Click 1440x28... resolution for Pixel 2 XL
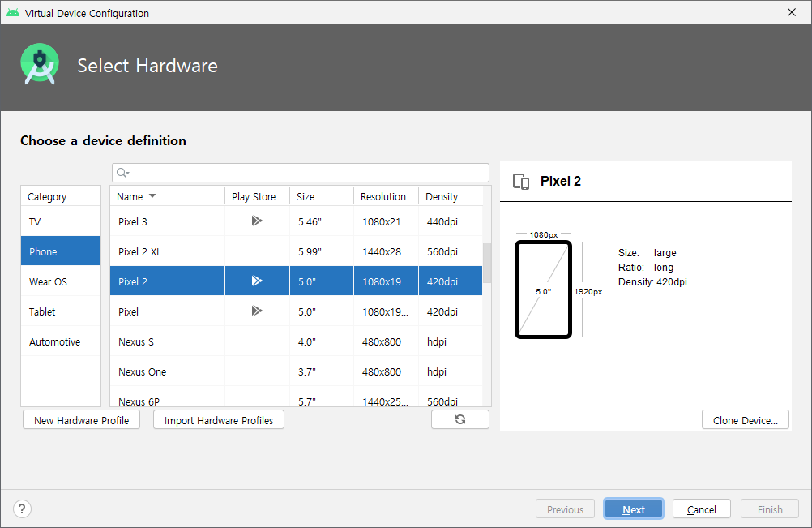This screenshot has height=528, width=812. click(x=386, y=251)
